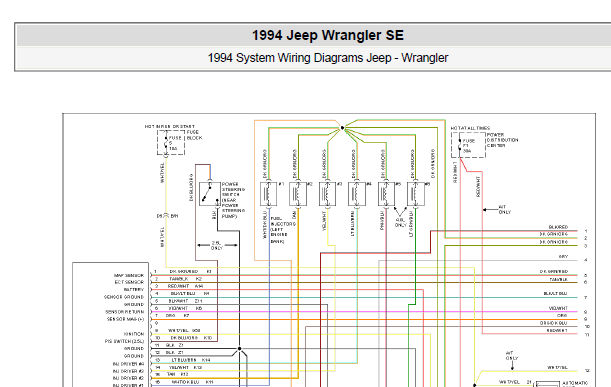Click the pin 13 LT BLU/BRN K14 wire label
Screen dimensions: 611x387
(x=191, y=360)
